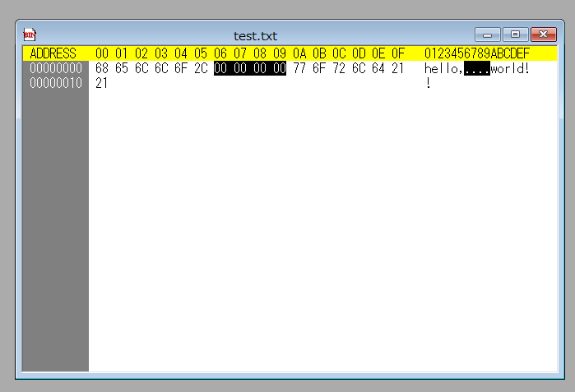Select highlighted 00 byte under column 09
The height and width of the screenshot is (392, 575).
point(280,68)
